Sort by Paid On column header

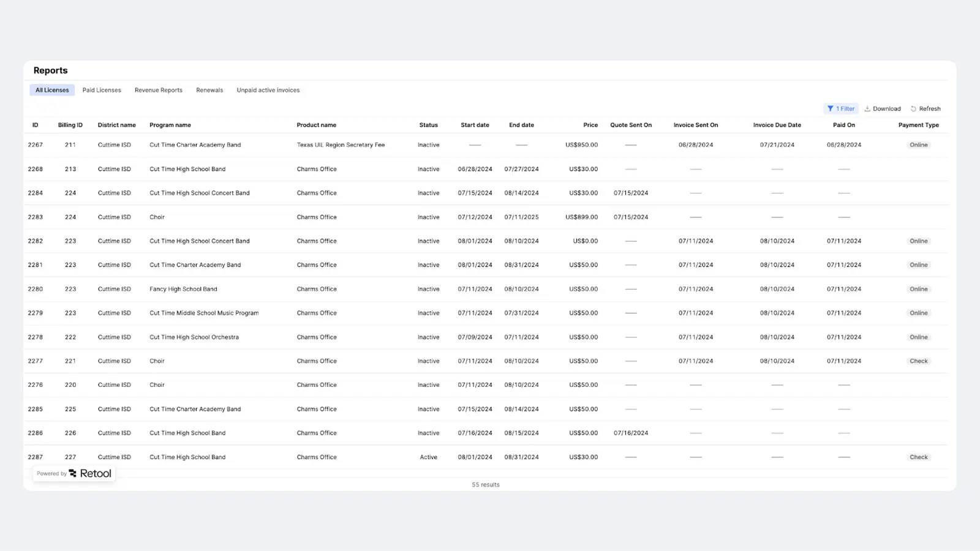pos(844,125)
